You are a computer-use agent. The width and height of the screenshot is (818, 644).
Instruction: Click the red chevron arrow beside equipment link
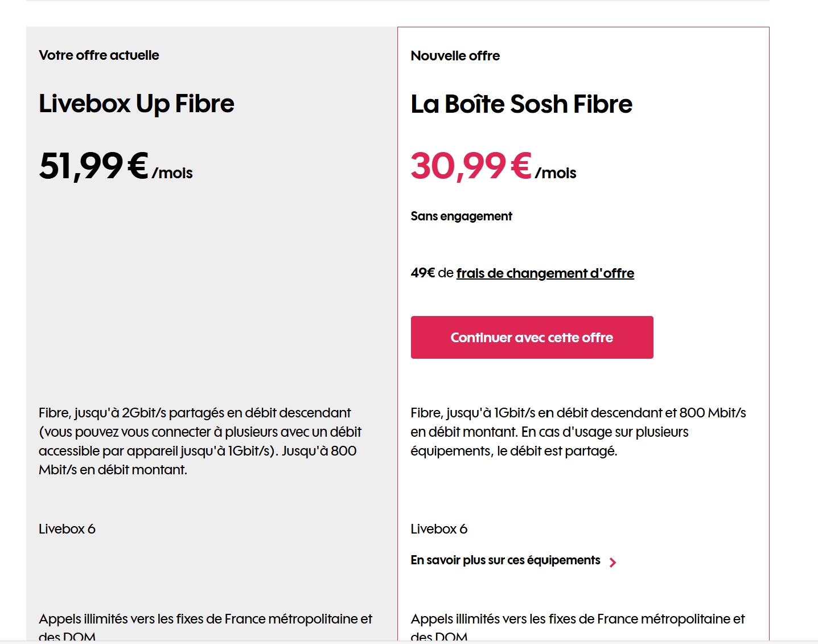(613, 563)
